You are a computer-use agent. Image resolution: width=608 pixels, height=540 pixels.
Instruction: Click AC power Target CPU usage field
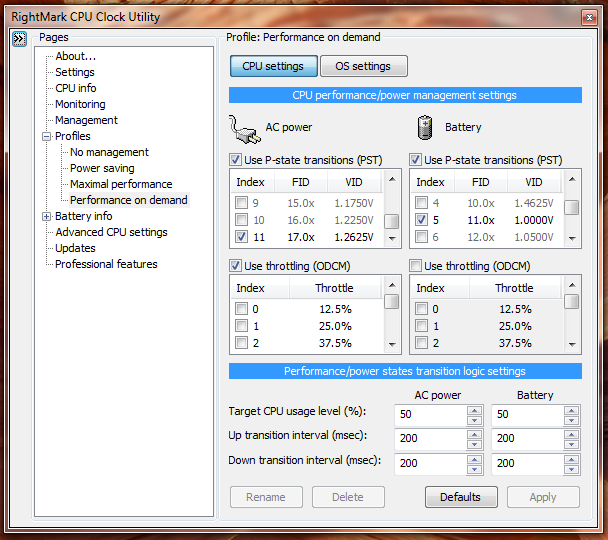click(431, 415)
